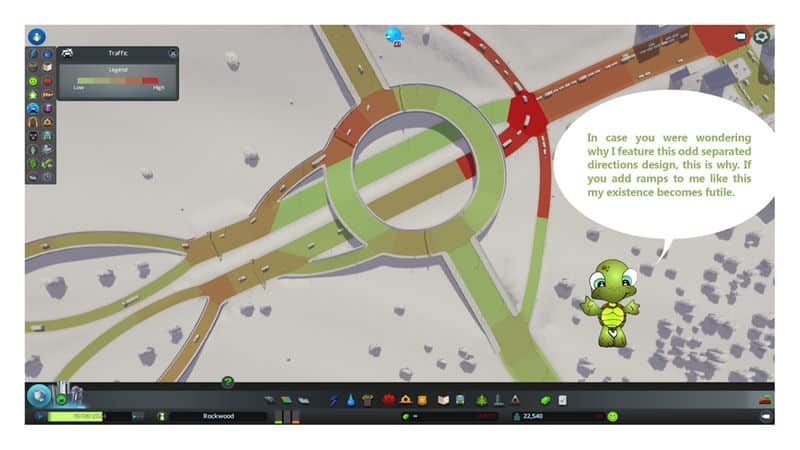This screenshot has height=450, width=800.
Task: Toggle the pause/play simulation button
Action: [40, 416]
